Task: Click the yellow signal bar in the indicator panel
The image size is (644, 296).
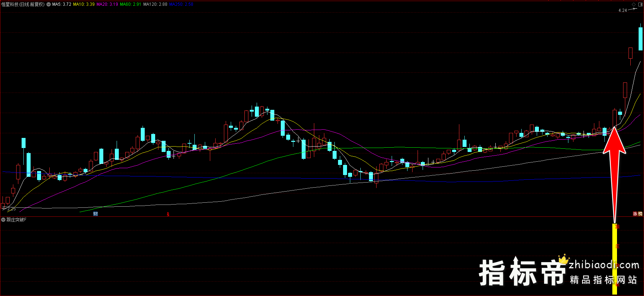Action: point(614,259)
